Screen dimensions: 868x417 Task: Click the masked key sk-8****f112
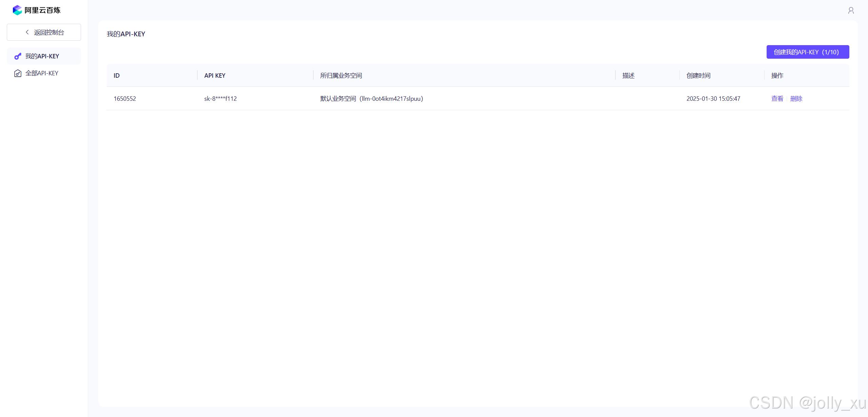click(220, 99)
